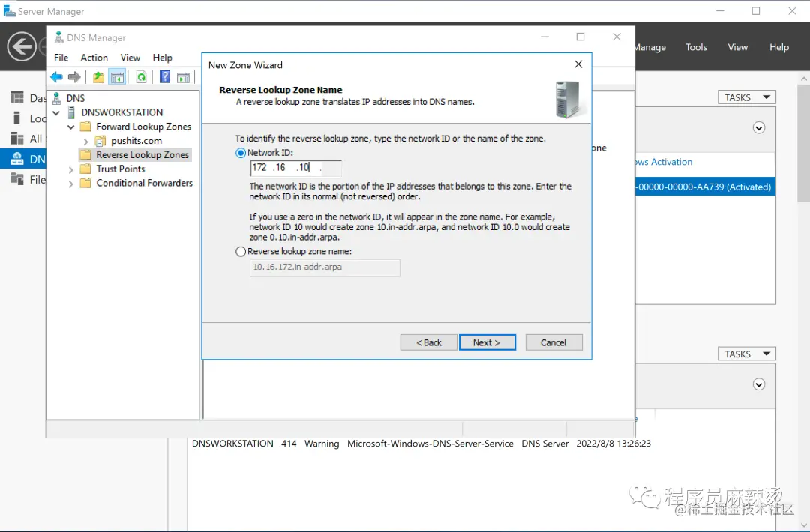Click the File Services icon in Server Manager sidebar

coord(17,180)
